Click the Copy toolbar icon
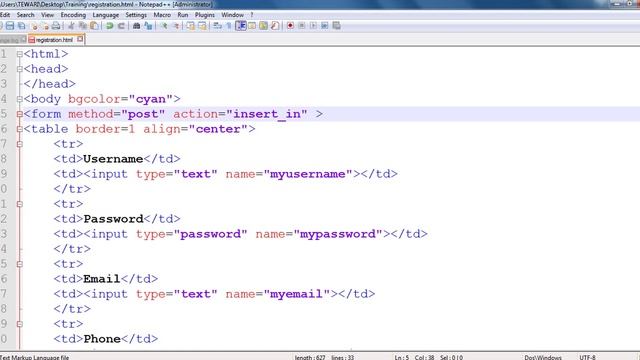The width and height of the screenshot is (640, 360). [x=83, y=26]
